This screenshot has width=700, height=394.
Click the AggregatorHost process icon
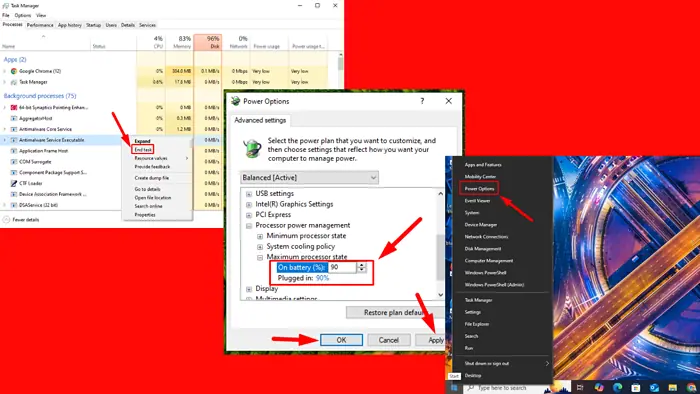click(x=14, y=118)
